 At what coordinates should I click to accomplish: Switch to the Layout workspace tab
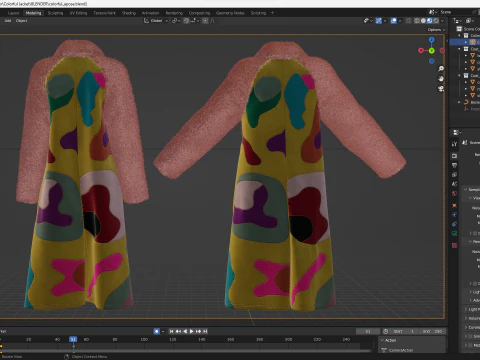pos(13,13)
